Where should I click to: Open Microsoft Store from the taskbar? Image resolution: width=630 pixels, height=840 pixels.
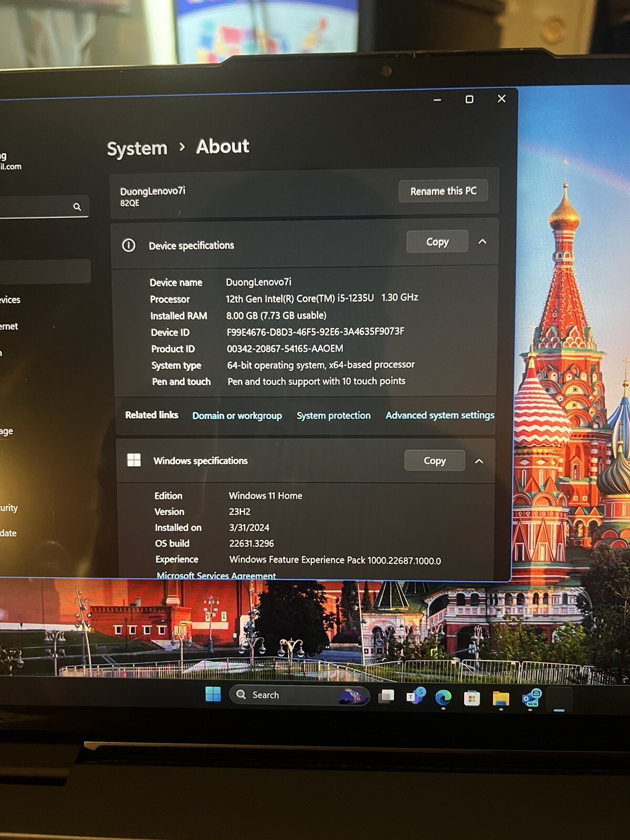tap(471, 698)
